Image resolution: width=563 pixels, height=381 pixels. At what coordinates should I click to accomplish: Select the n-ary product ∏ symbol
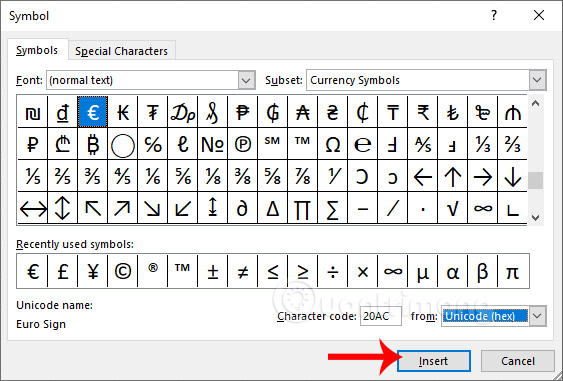[302, 208]
